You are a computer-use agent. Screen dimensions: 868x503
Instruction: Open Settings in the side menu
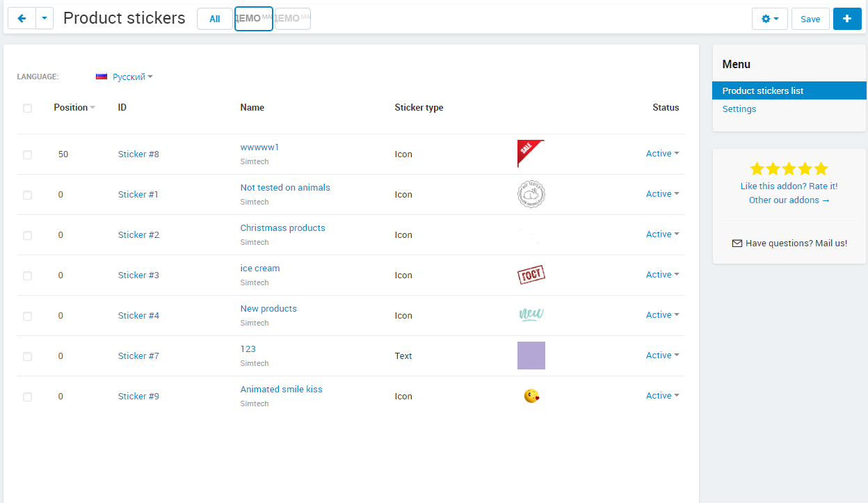[x=739, y=109]
